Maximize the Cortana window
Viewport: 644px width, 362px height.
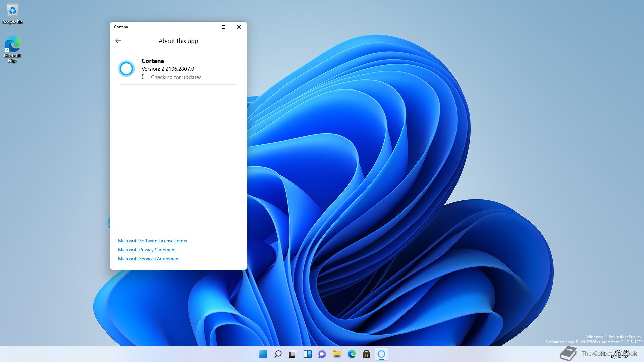[x=224, y=27]
